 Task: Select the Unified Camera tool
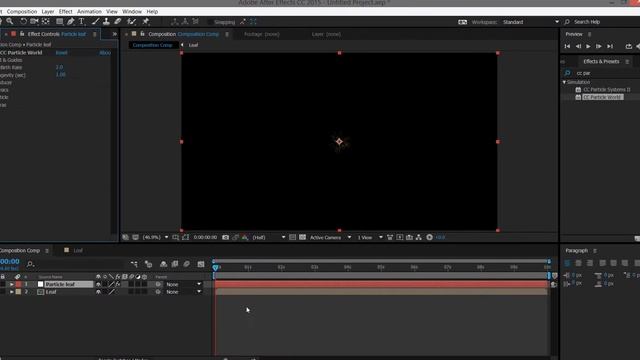tap(34, 21)
